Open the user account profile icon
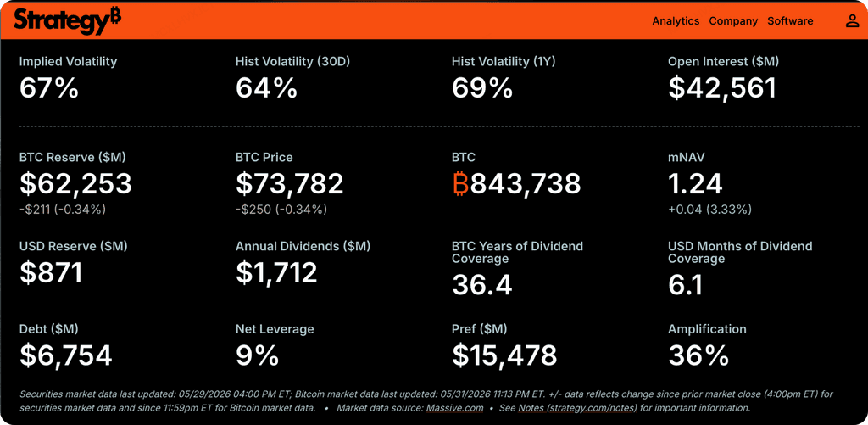 pos(851,21)
